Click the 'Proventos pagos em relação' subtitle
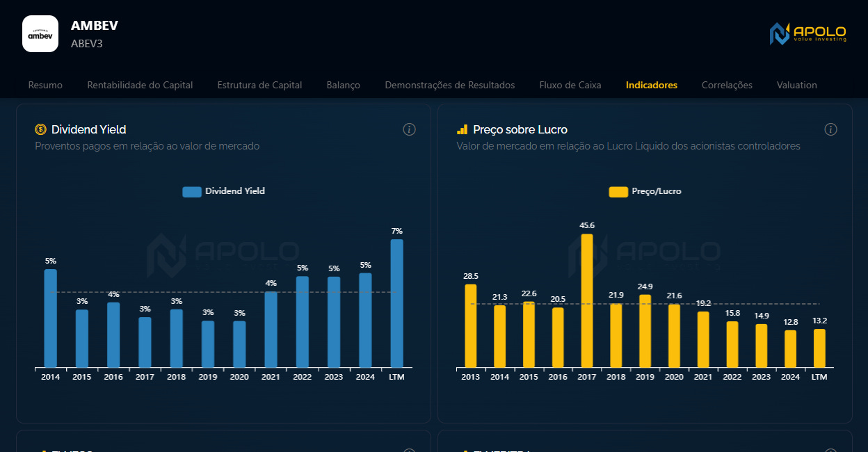Screen dimensions: 868x452 [x=147, y=146]
